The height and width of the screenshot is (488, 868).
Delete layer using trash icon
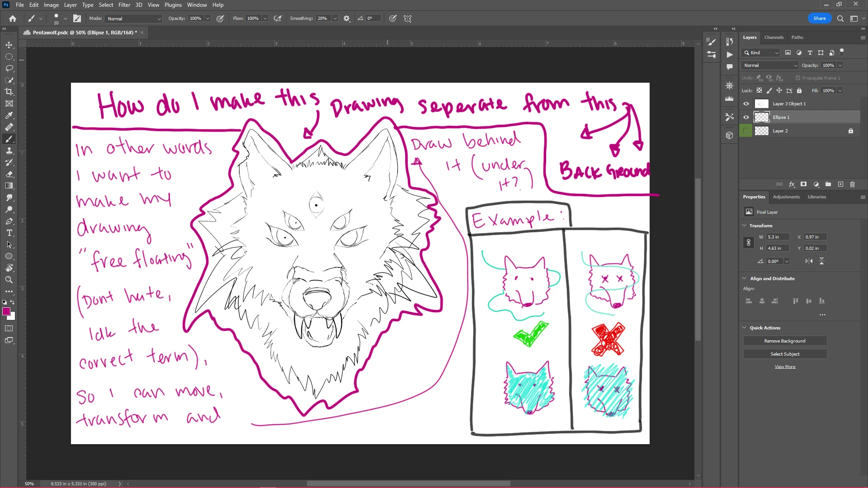coord(852,184)
